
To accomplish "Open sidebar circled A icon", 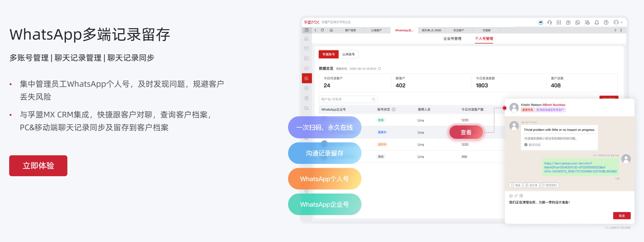I will [x=306, y=88].
